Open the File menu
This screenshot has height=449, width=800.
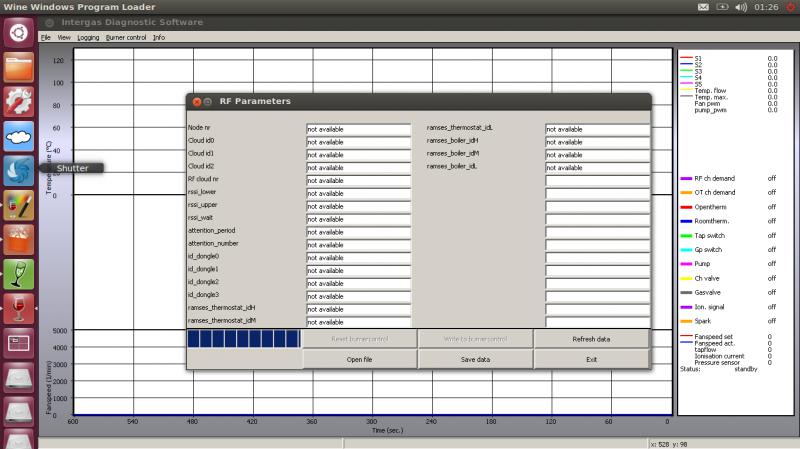click(x=45, y=37)
